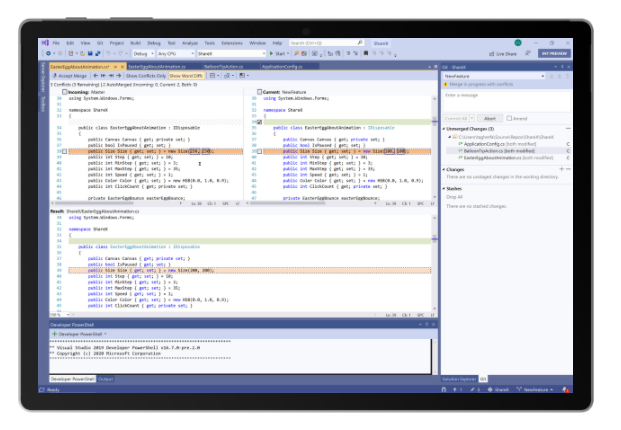
Task: Open the ShareX startup project dropdown
Action: click(231, 53)
